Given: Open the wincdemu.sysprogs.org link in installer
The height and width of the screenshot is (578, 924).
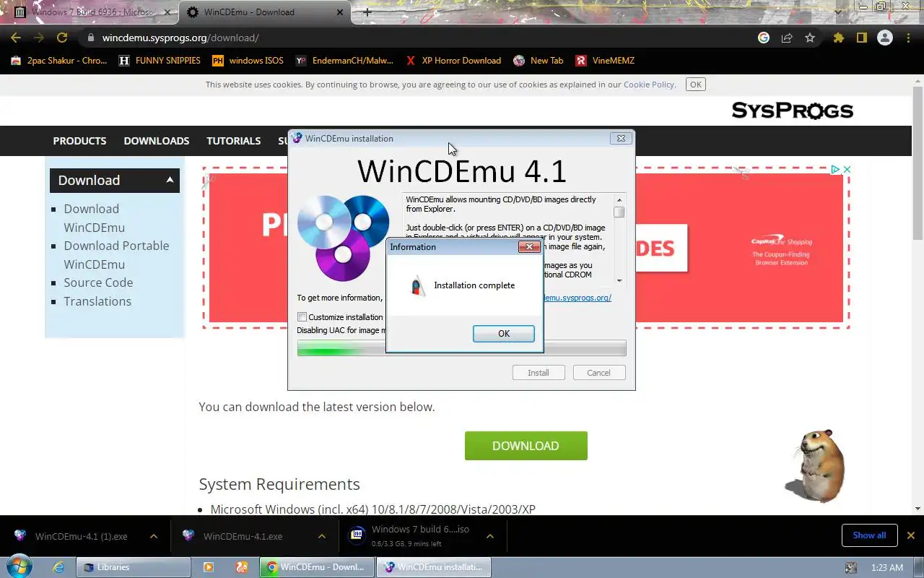Looking at the screenshot, I should tap(577, 298).
